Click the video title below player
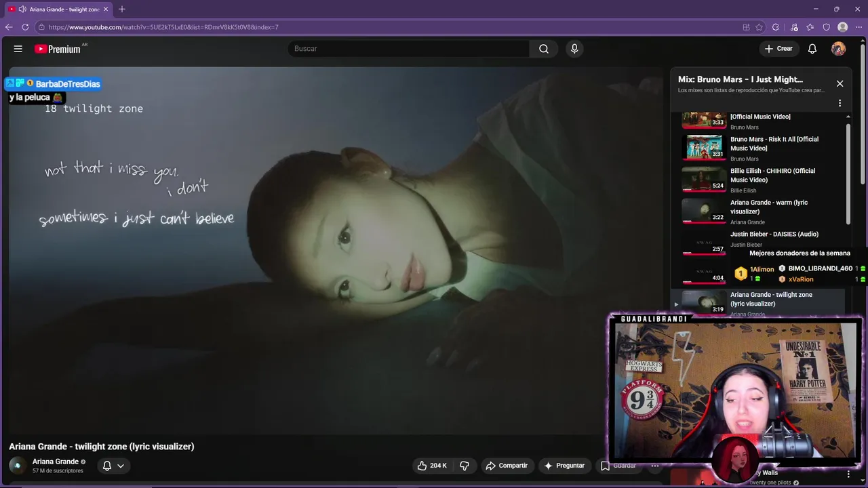This screenshot has height=488, width=868. (x=102, y=447)
